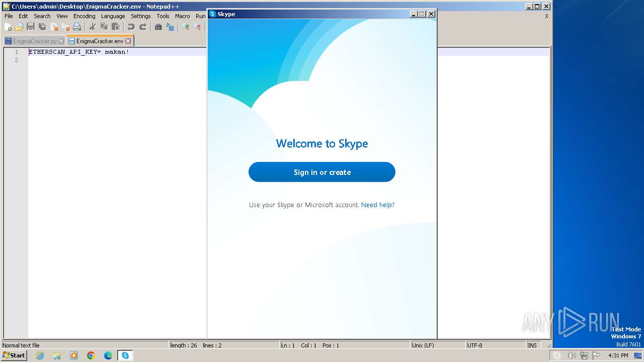Viewport: 644px width, 362px height.
Task: Click network tray icon
Action: point(584,355)
